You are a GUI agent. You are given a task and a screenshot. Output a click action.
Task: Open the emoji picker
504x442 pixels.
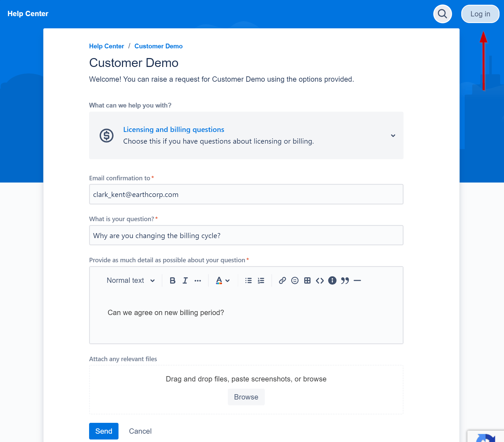point(294,280)
